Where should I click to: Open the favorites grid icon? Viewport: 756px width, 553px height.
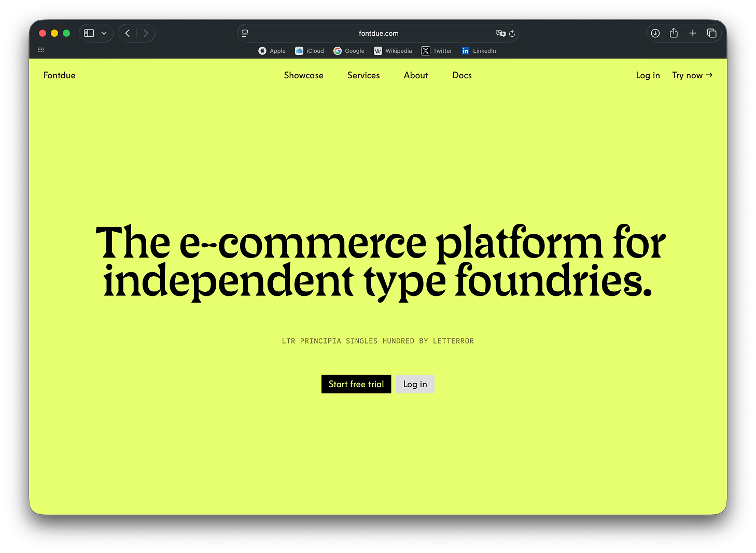pyautogui.click(x=41, y=50)
